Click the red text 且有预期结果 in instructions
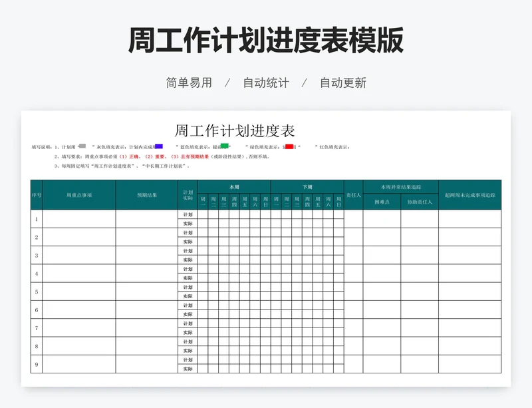 pos(195,156)
